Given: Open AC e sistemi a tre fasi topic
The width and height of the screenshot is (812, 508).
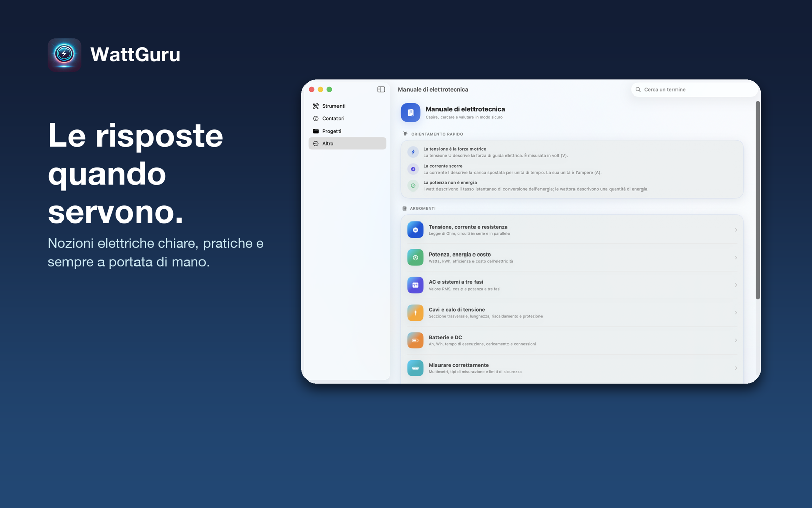Looking at the screenshot, I should coord(572,285).
